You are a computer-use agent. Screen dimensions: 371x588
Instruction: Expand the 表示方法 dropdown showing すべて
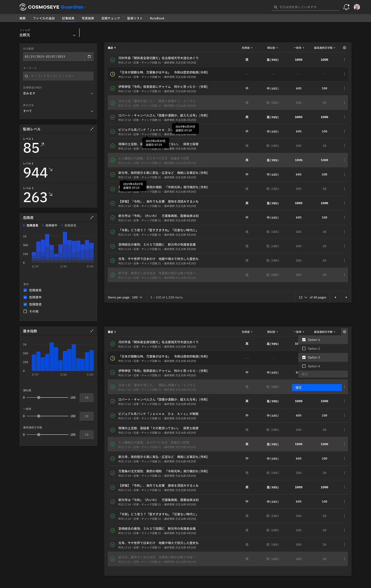point(58,111)
